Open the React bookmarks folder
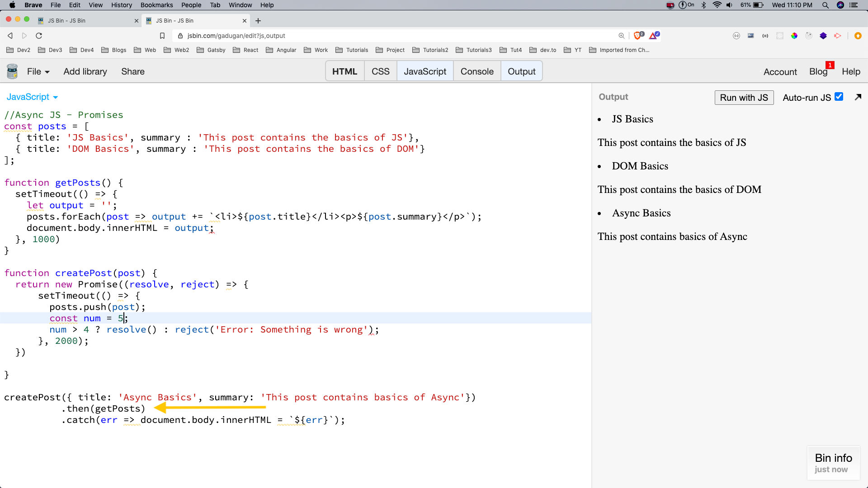The width and height of the screenshot is (868, 488). click(245, 50)
